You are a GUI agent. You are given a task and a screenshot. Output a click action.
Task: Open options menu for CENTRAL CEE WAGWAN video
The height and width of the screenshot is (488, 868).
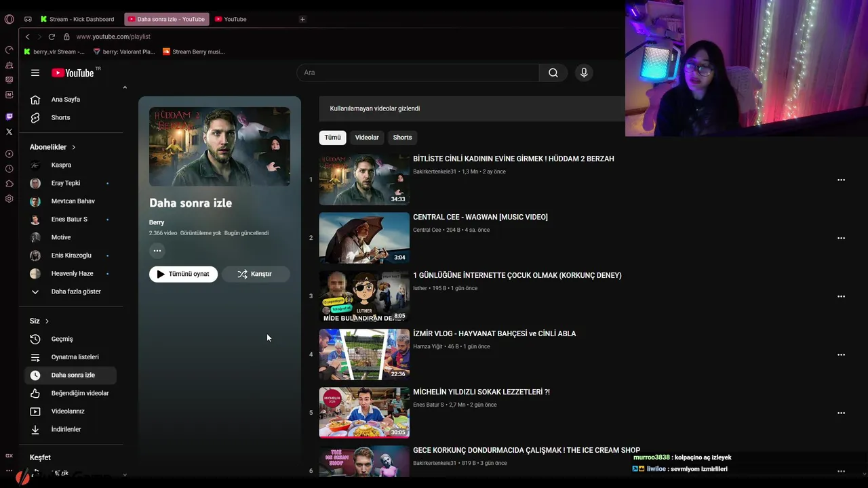point(841,238)
